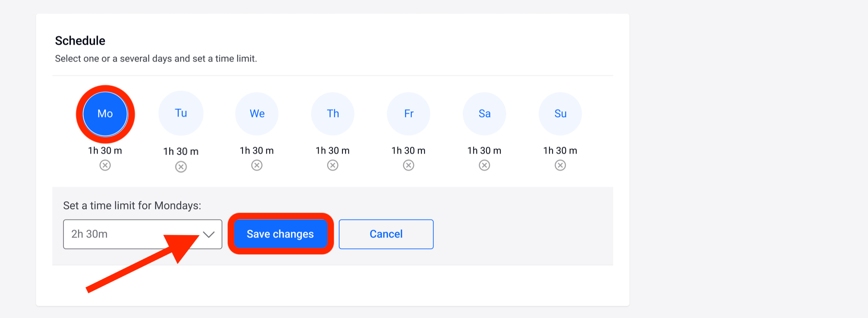Clear Tuesday's 1h 30m limit icon
868x318 pixels.
point(181,167)
